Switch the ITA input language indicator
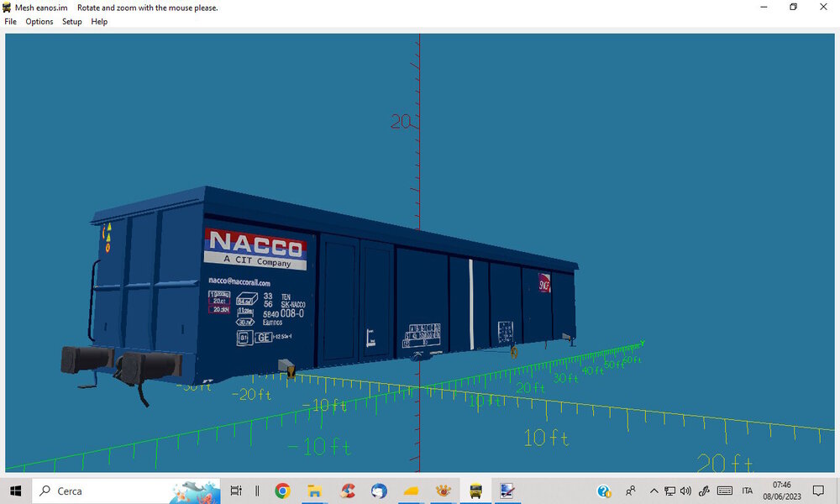 (x=748, y=491)
